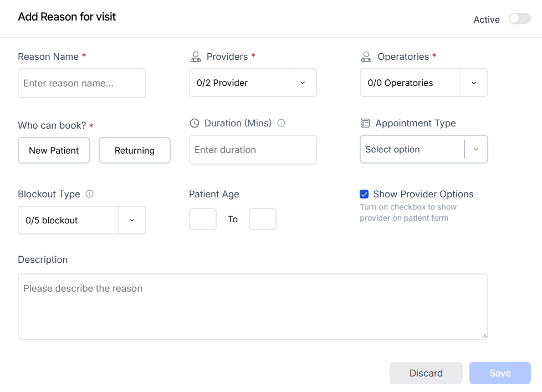
Task: Click the Save button
Action: coord(500,373)
